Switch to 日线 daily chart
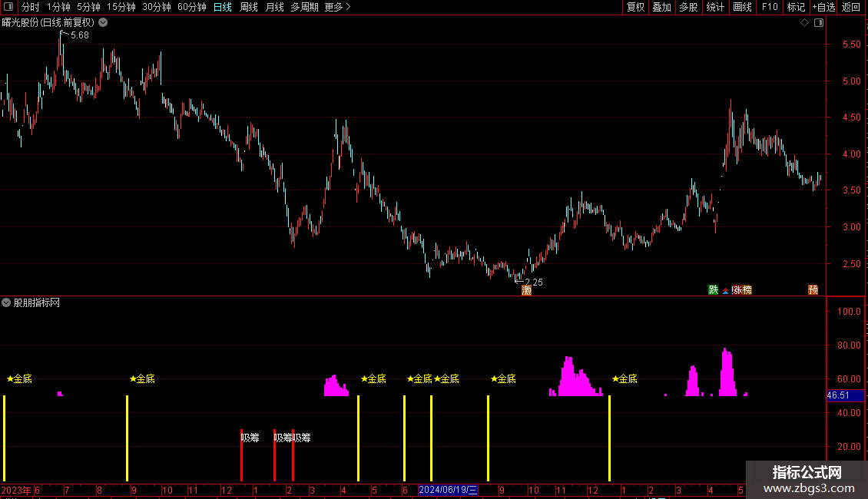This screenshot has width=868, height=499. click(223, 7)
